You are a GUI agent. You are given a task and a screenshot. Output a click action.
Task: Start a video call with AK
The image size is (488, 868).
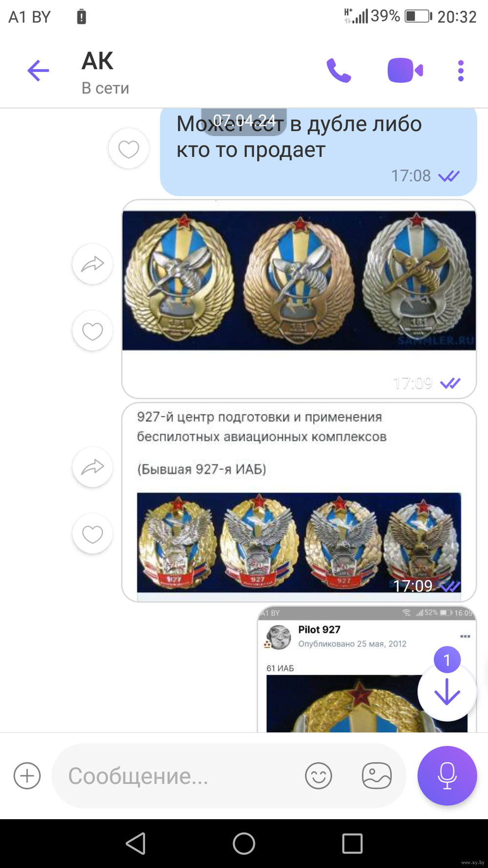coord(405,71)
